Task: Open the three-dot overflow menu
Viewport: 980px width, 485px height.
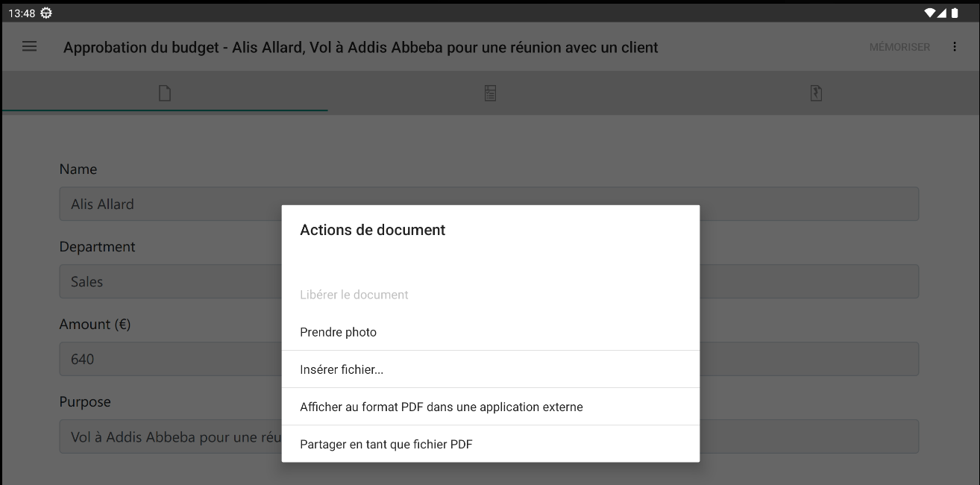Action: click(x=955, y=46)
